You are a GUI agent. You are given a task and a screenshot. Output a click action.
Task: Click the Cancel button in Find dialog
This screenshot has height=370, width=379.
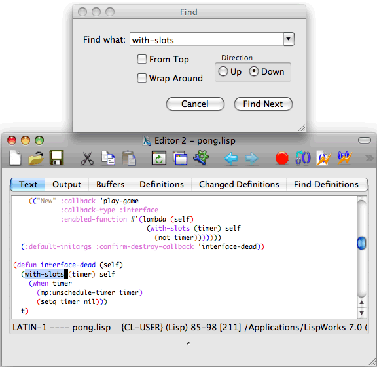pyautogui.click(x=195, y=104)
